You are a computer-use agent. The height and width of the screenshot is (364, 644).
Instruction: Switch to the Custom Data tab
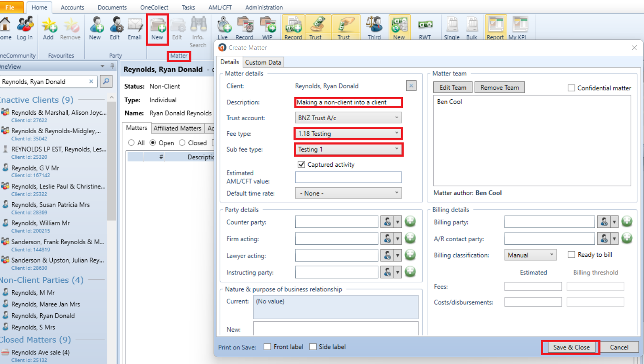point(263,62)
